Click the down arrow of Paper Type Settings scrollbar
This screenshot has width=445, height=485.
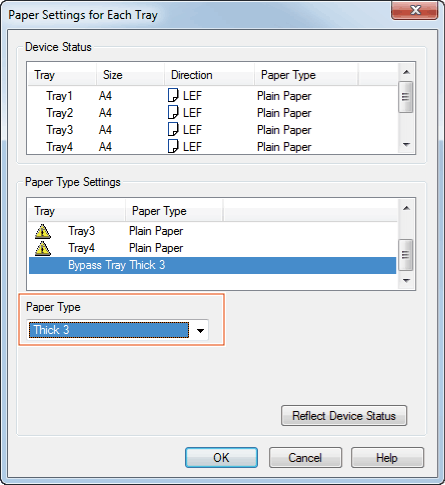(x=406, y=281)
